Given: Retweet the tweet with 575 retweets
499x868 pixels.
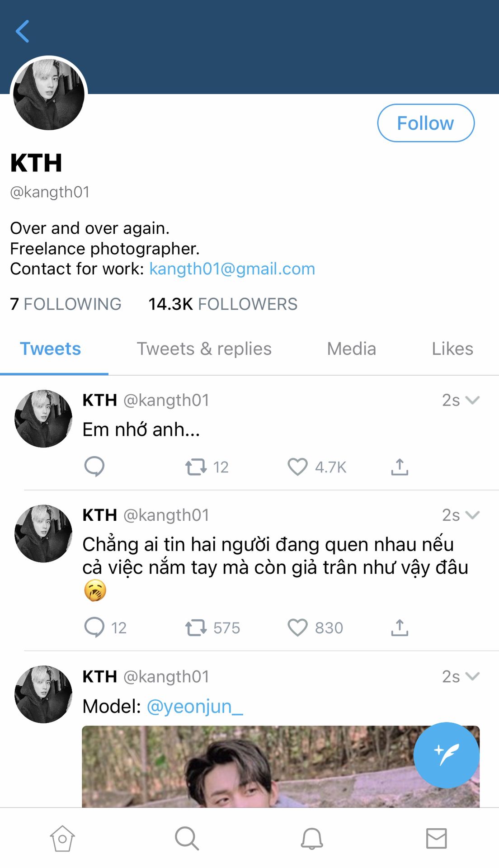Looking at the screenshot, I should point(196,627).
